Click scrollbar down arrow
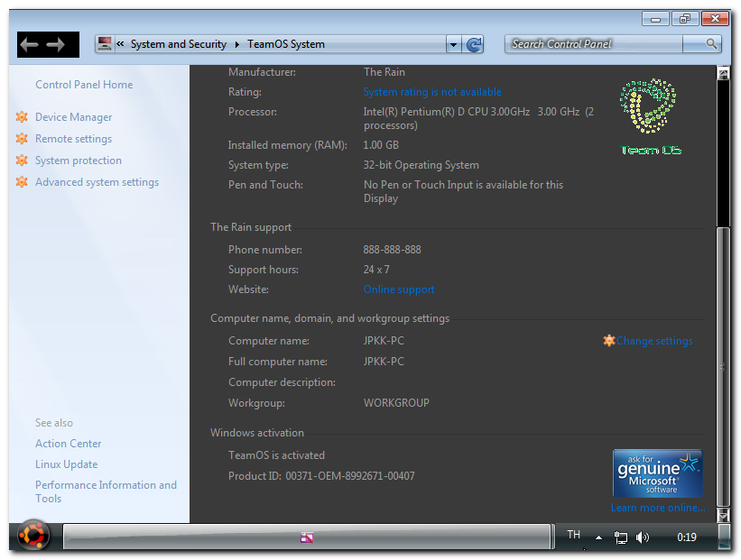Screen dimensions: 741x560 [723, 515]
